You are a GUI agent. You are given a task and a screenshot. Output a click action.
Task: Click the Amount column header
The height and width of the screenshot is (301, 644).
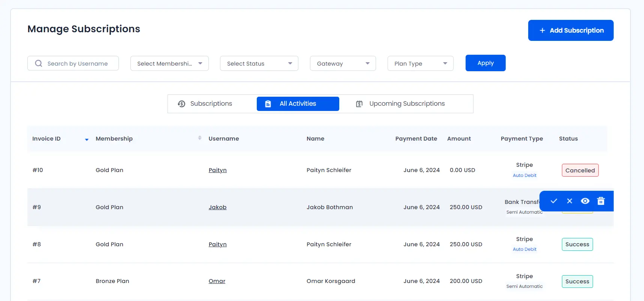click(459, 139)
